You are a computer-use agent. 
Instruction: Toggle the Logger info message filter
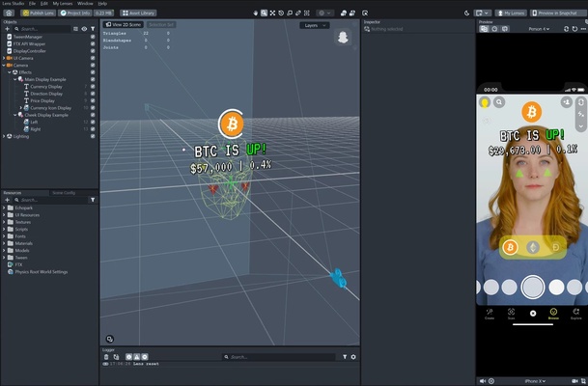128,357
